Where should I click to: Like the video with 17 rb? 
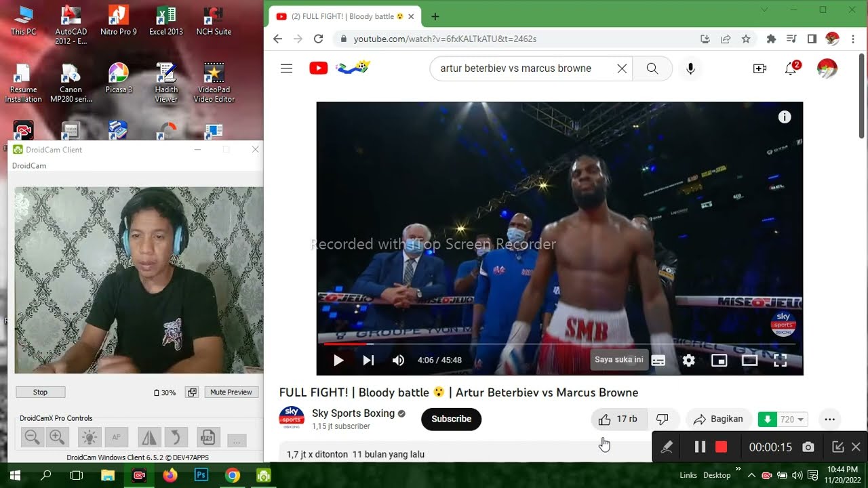(x=618, y=420)
